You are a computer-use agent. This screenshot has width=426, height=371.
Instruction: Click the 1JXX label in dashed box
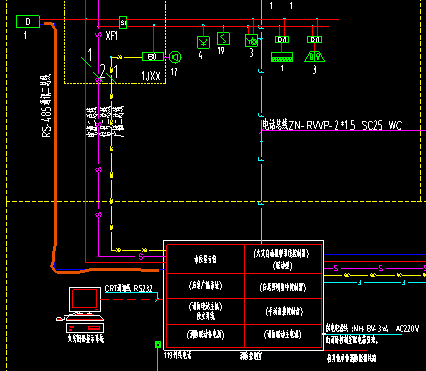click(151, 76)
